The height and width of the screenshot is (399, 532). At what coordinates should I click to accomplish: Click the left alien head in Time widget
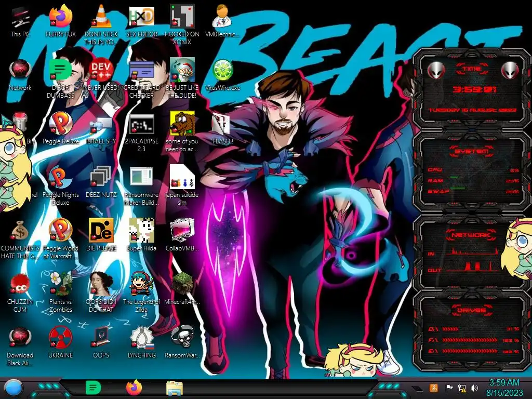(x=436, y=70)
